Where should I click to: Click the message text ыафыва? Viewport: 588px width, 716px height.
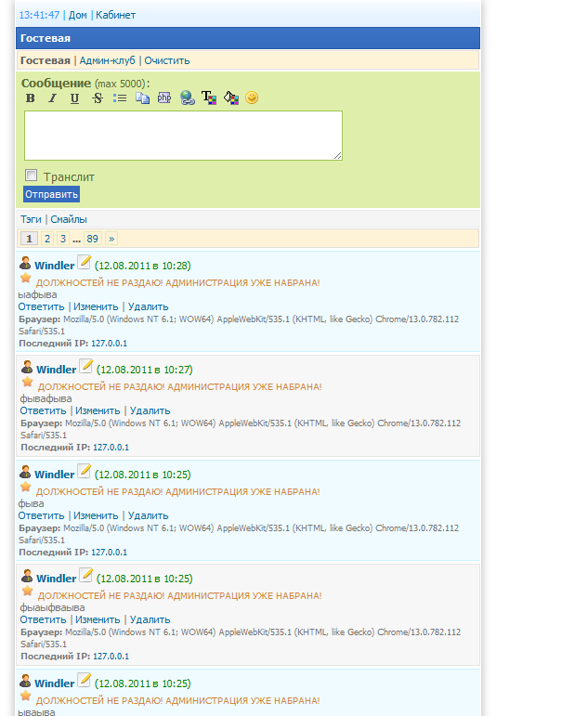pyautogui.click(x=37, y=295)
